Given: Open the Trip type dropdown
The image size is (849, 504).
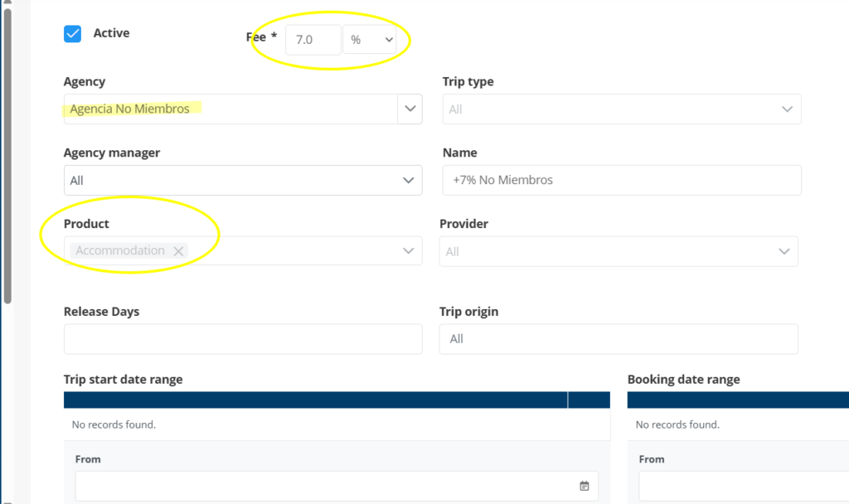Looking at the screenshot, I should (622, 109).
